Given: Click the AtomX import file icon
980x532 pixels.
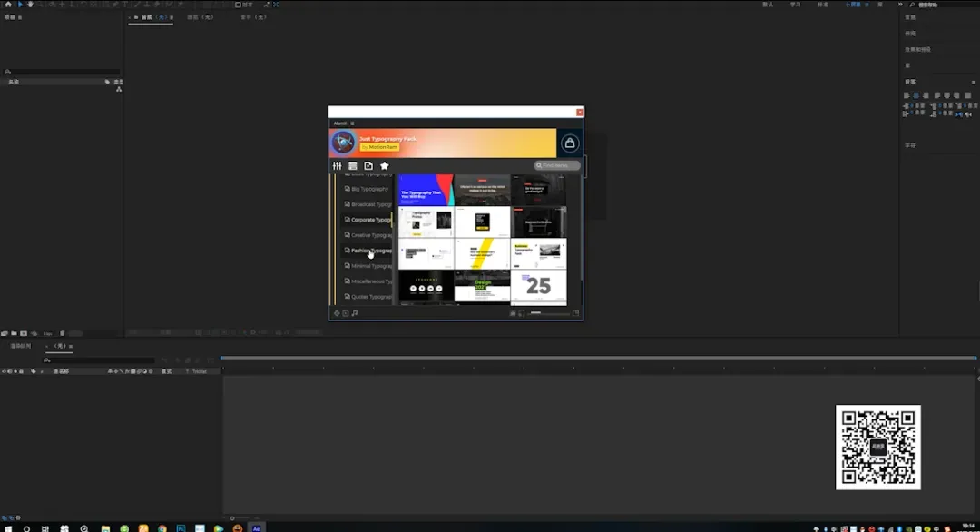Looking at the screenshot, I should (368, 165).
